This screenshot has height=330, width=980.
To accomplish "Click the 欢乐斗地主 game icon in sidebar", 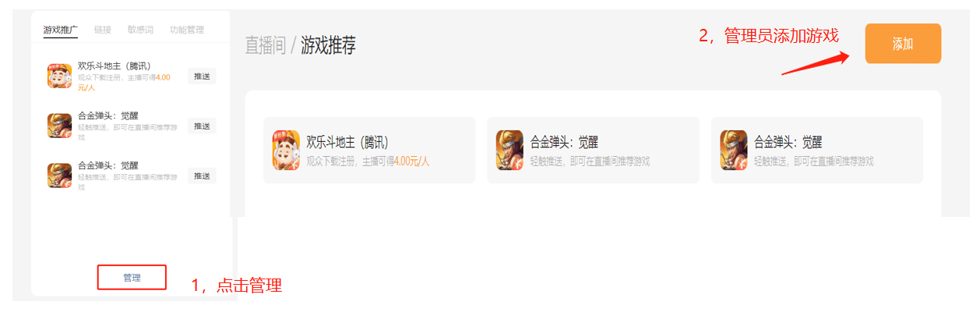I will pyautogui.click(x=60, y=76).
